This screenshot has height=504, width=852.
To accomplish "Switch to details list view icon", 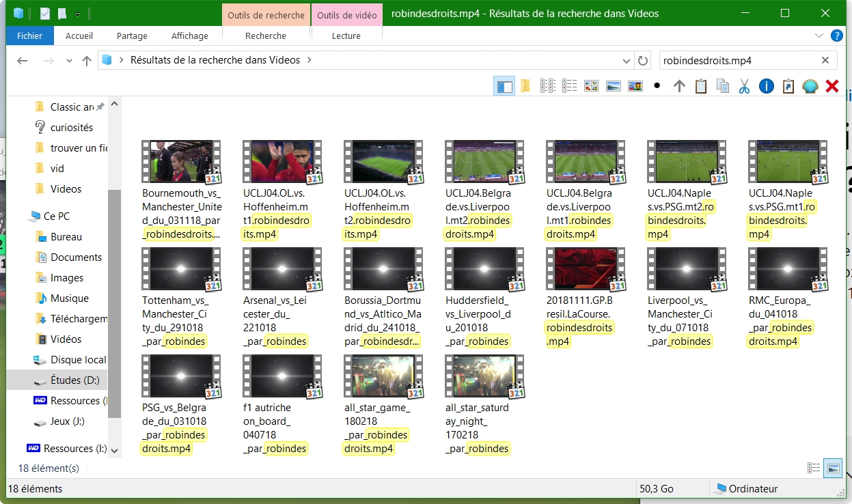I will point(569,86).
